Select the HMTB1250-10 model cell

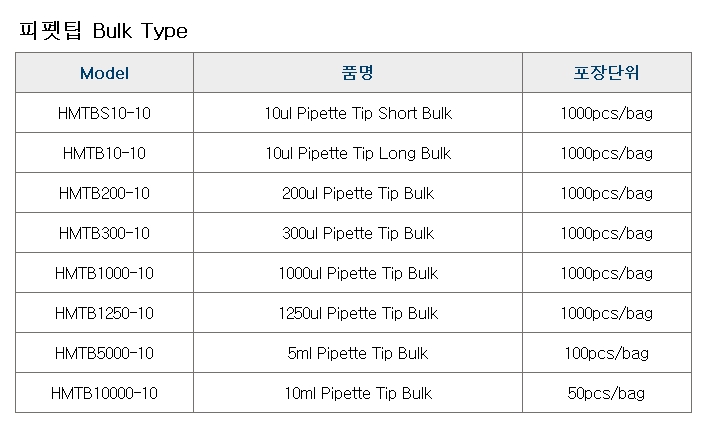(104, 313)
